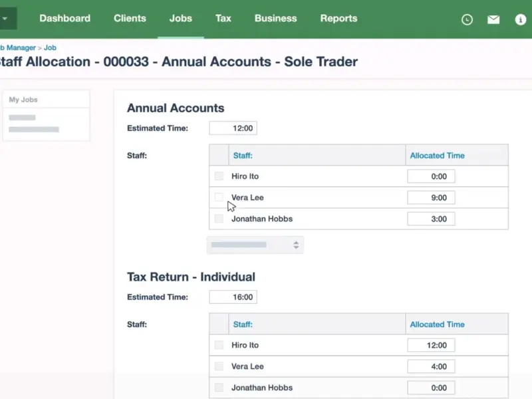Click the Staff column header in Annual Accounts
This screenshot has height=399, width=532.
[x=243, y=156]
